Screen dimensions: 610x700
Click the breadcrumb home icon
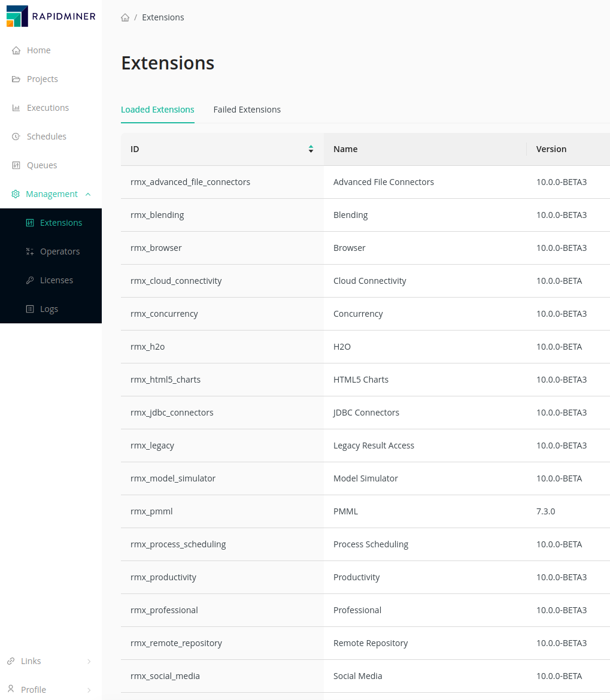[x=125, y=17]
